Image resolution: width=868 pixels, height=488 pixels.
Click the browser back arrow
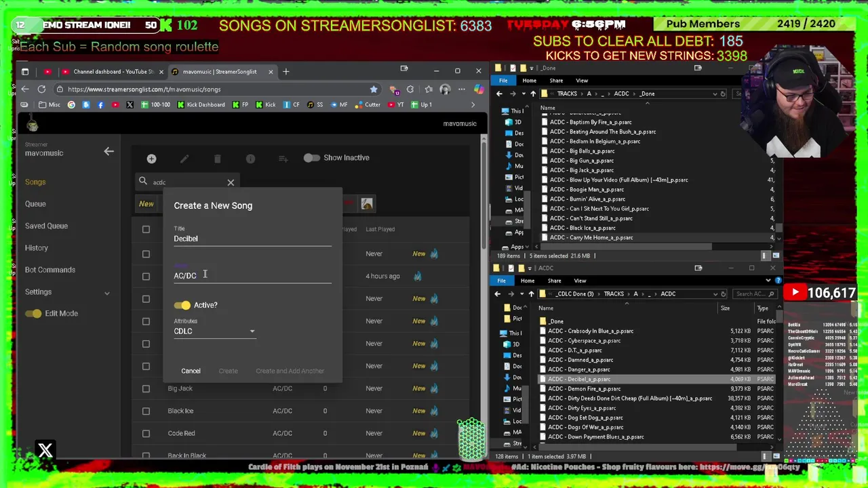[x=25, y=89]
